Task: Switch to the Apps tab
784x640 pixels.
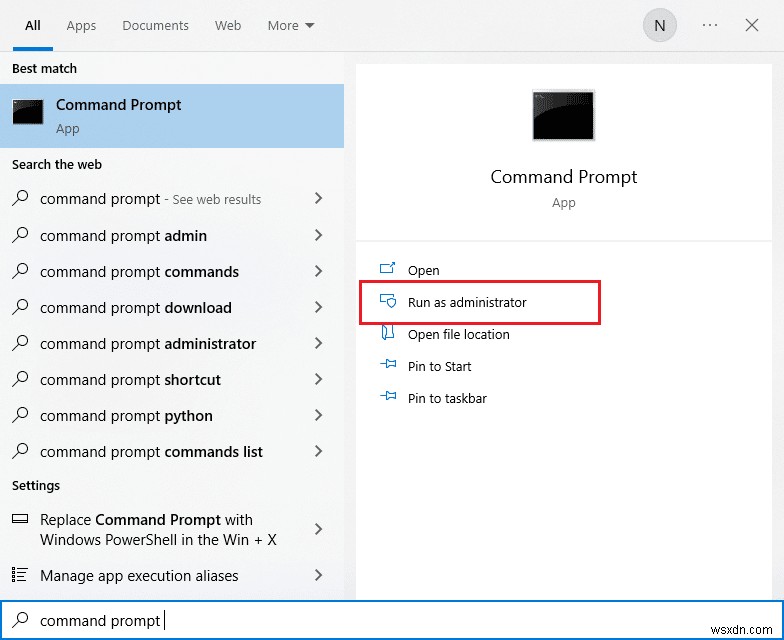Action: pos(81,26)
